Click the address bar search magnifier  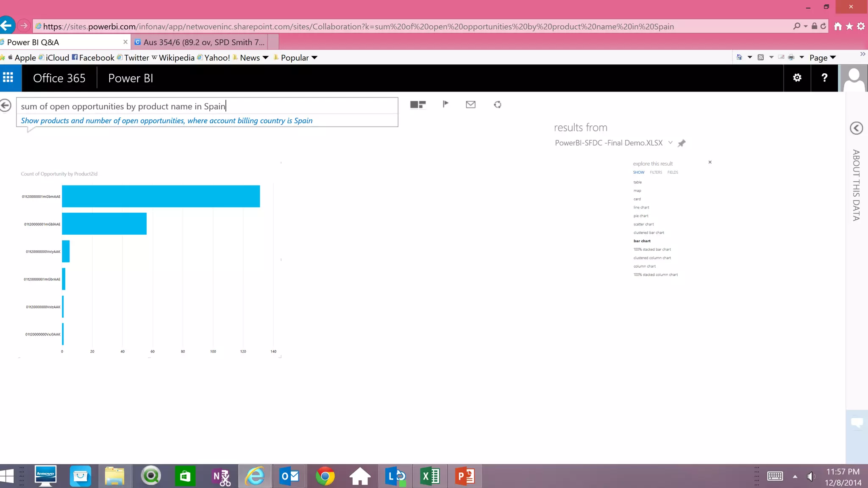coord(797,26)
